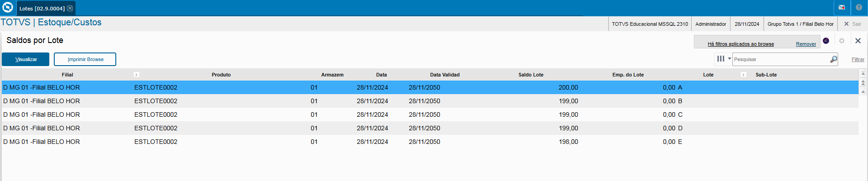Click the magnifier search icon
The image size is (868, 181).
tap(833, 59)
